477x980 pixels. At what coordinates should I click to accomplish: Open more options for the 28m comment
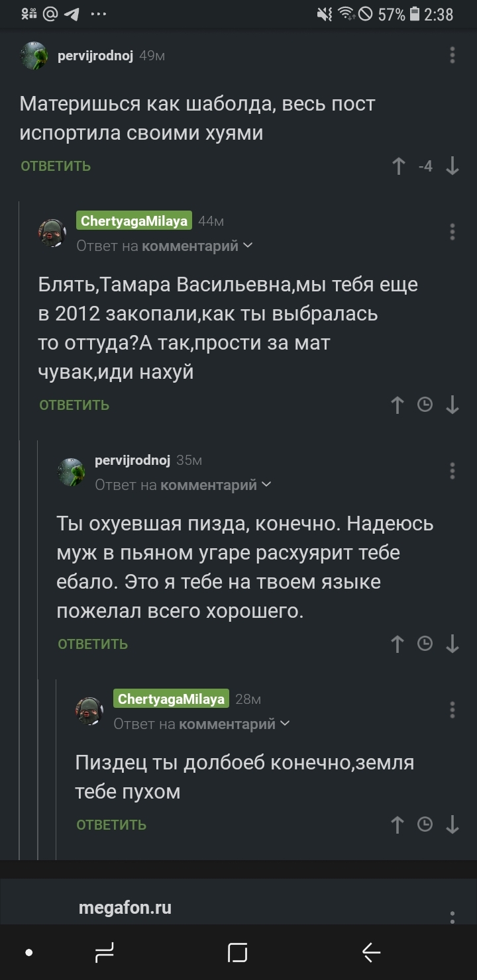[x=452, y=709]
